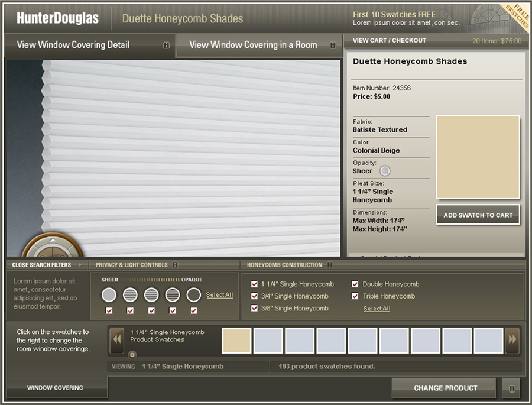Image resolution: width=532 pixels, height=405 pixels.
Task: Select the sheer opacity circle icon
Action: click(x=109, y=294)
